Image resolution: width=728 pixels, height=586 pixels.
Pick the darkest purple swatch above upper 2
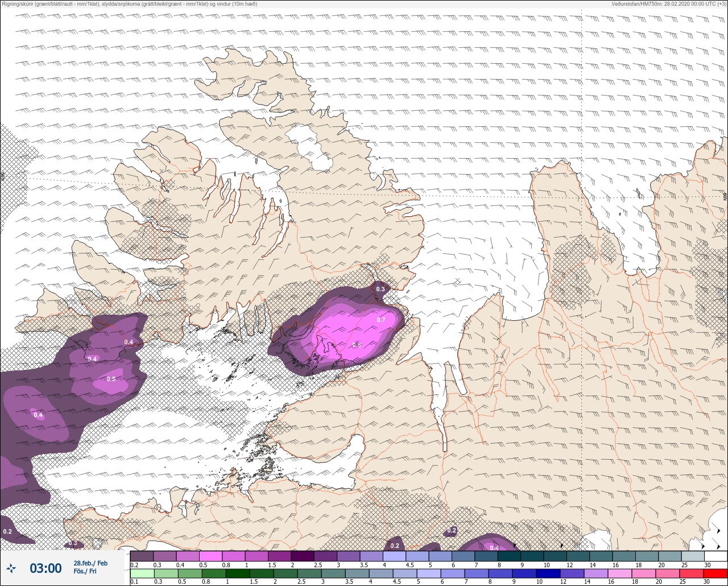coord(303,556)
